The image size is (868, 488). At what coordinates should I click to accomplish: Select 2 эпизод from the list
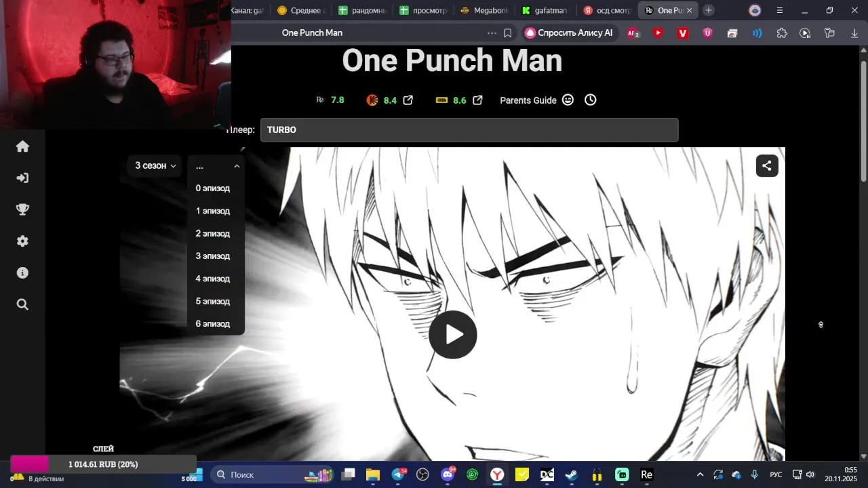point(213,234)
